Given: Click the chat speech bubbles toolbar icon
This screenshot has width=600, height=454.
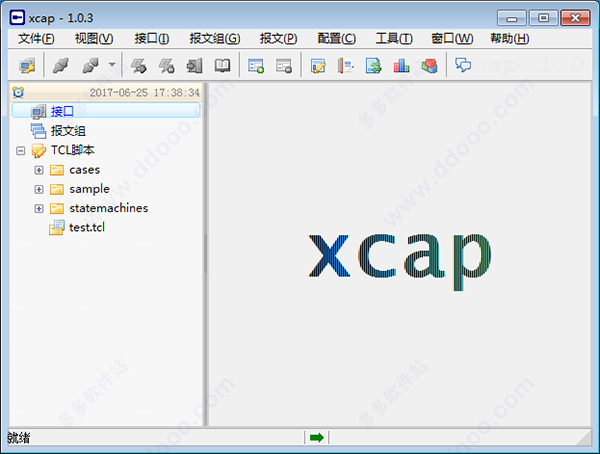Looking at the screenshot, I should [x=463, y=65].
